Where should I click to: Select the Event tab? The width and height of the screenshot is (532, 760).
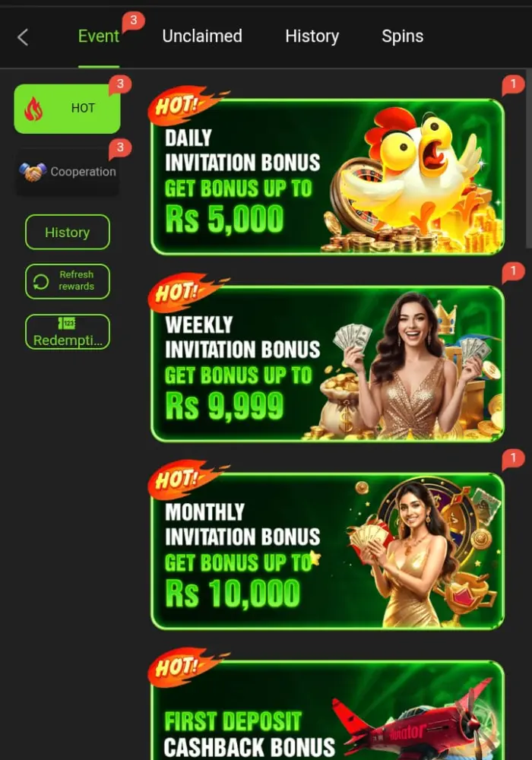click(99, 36)
